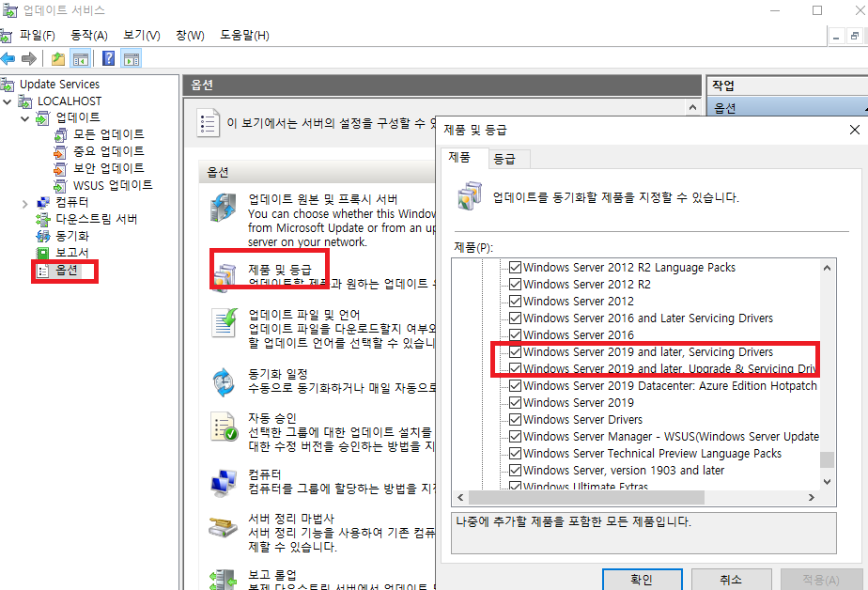Image resolution: width=868 pixels, height=590 pixels.
Task: Open the 도움말(H) menu
Action: point(244,36)
